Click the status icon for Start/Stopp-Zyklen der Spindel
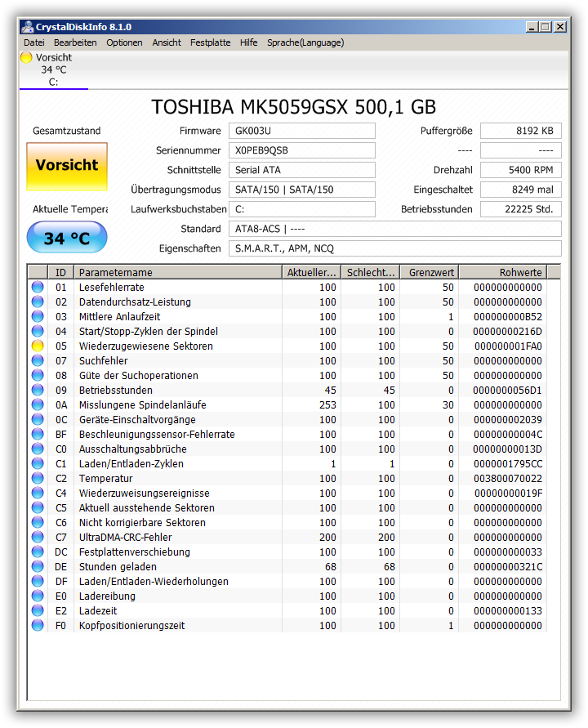Screen dimensions: 588x728 click(38, 331)
